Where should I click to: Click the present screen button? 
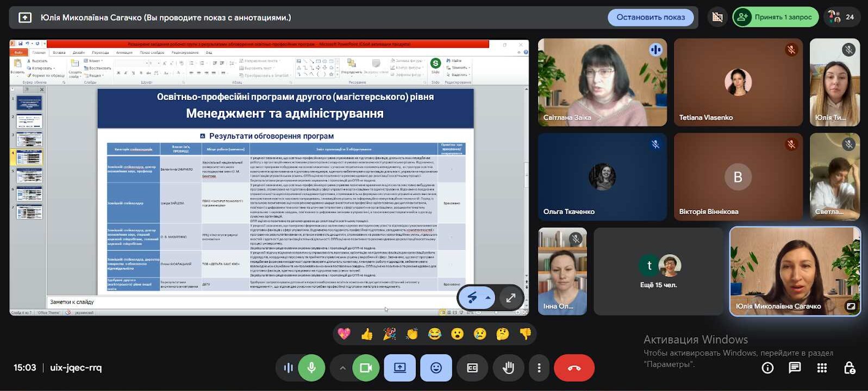[400, 368]
